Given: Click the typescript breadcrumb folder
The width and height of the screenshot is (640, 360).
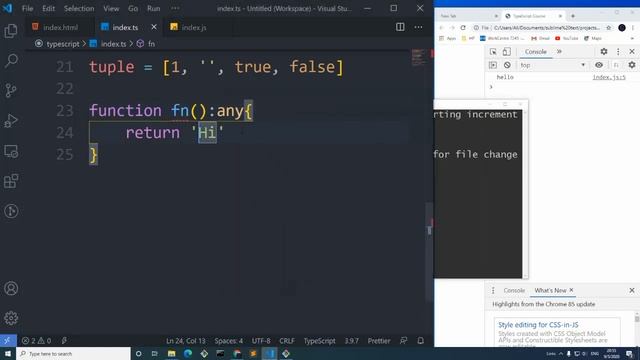Looking at the screenshot, I should click(x=62, y=44).
